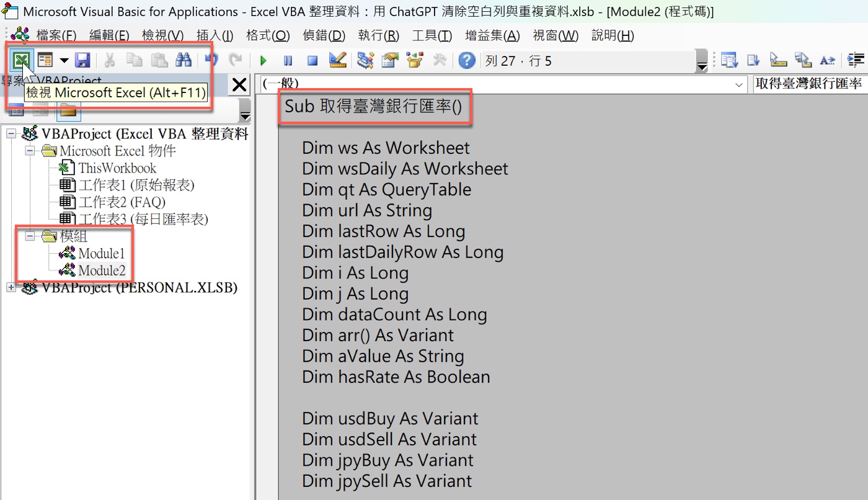This screenshot has width=868, height=500.
Task: Click the line Dim jpySell As Variant
Action: 387,481
